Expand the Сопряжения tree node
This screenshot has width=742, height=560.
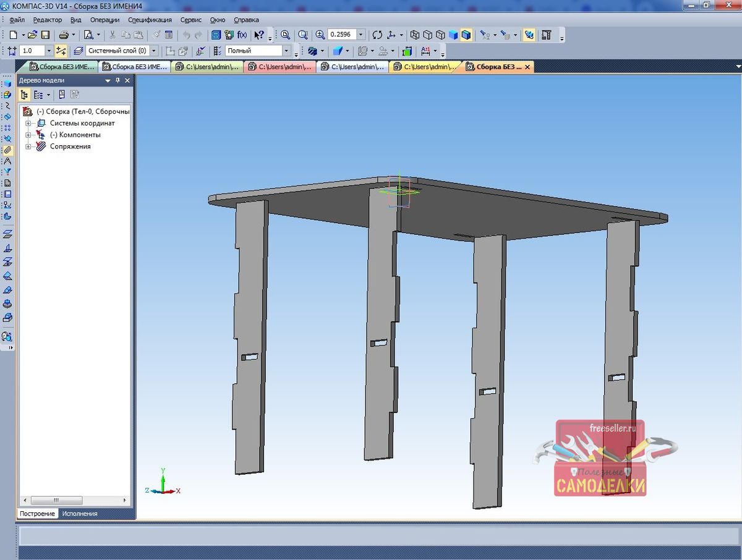click(x=28, y=147)
